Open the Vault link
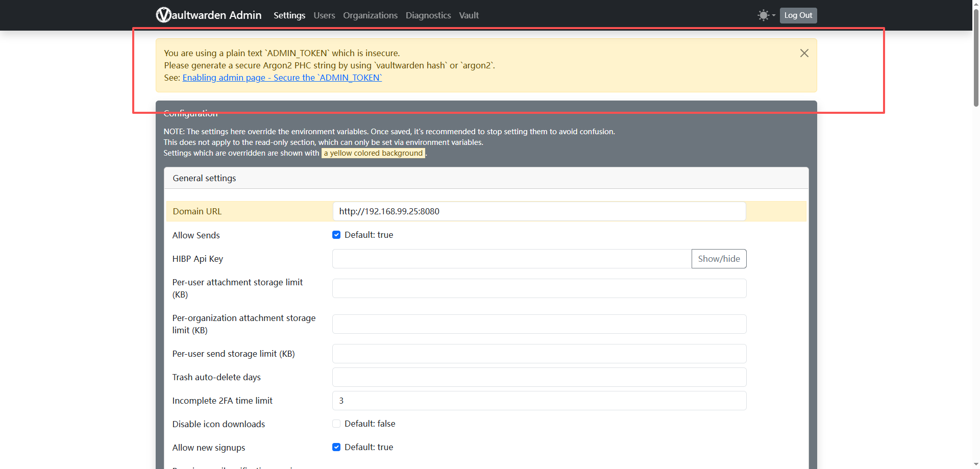 coord(469,15)
